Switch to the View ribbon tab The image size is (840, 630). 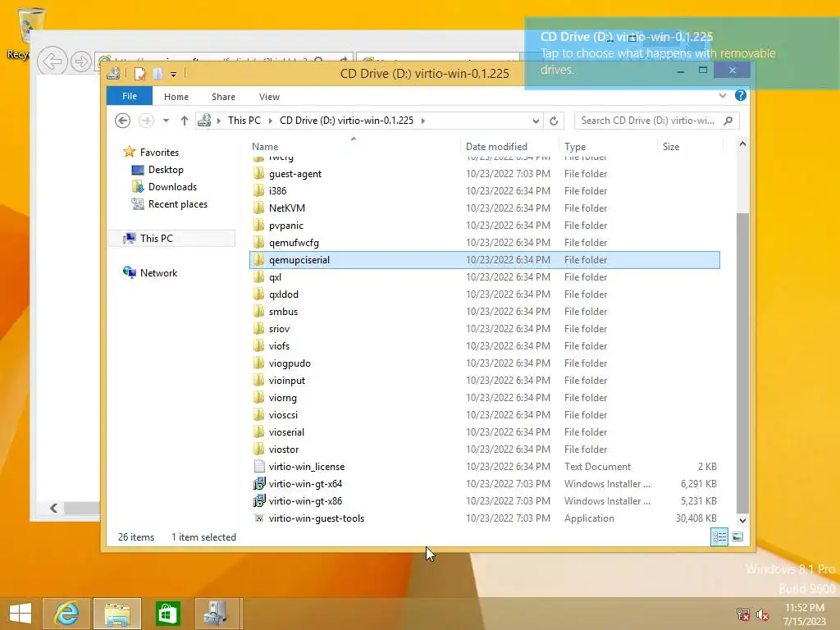click(269, 97)
